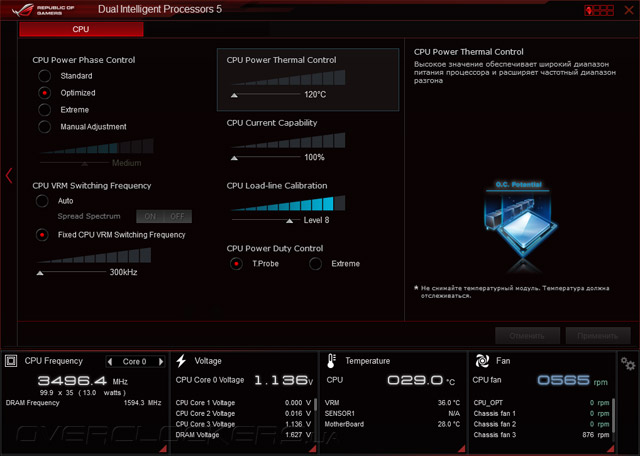Click the CPU Power Duty Control heading

click(x=275, y=249)
